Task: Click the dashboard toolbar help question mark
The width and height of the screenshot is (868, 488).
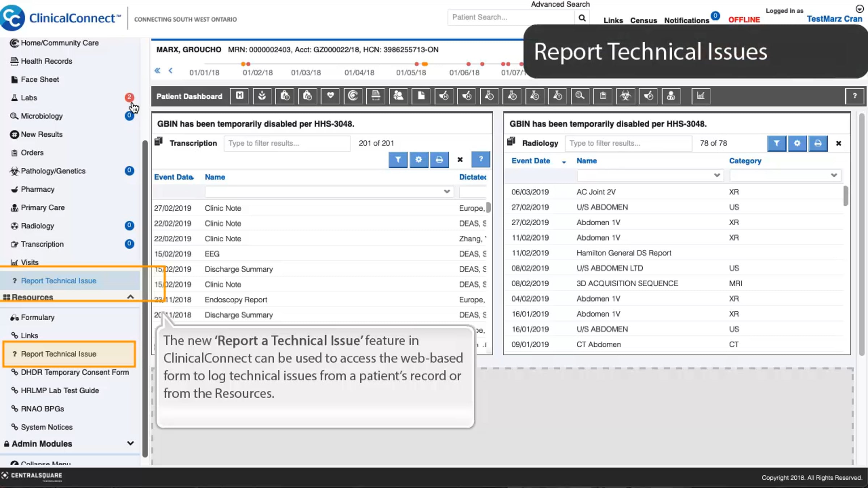Action: (855, 96)
